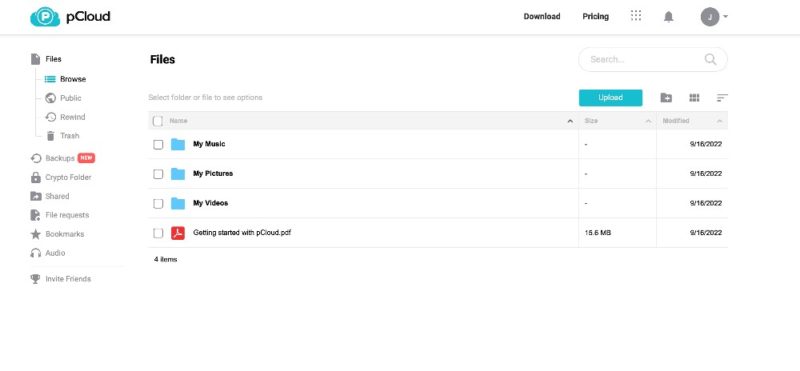Click the Audio headphones icon
The width and height of the screenshot is (800, 371).
(35, 253)
